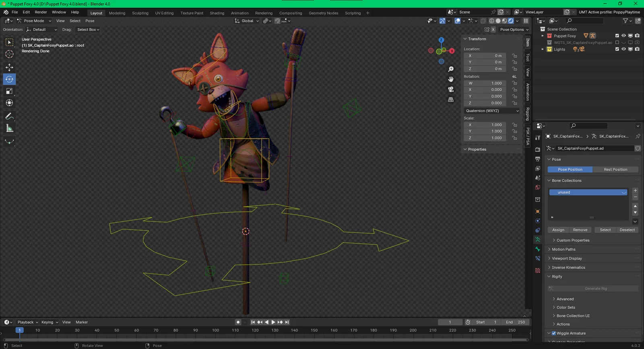The width and height of the screenshot is (644, 349).
Task: Open the Pose menu in viewport header
Action: point(90,21)
